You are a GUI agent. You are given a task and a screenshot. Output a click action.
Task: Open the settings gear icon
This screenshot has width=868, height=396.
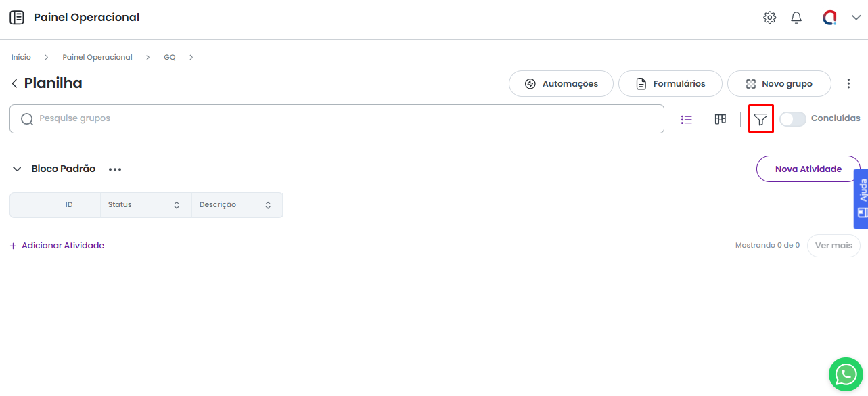[769, 18]
